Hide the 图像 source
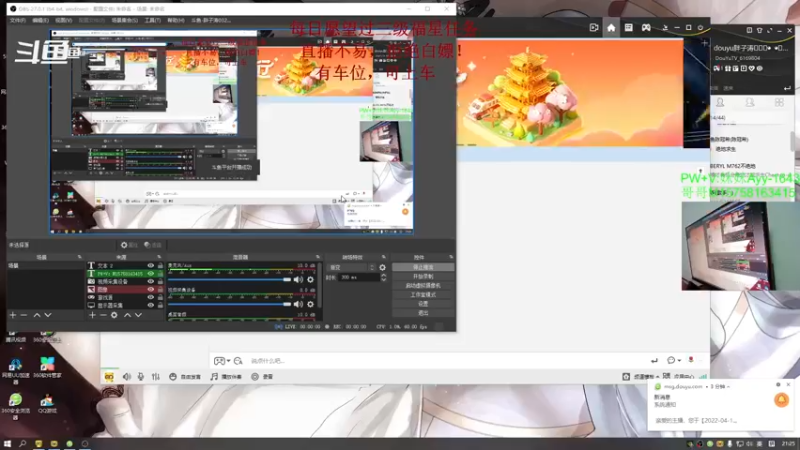 (x=151, y=289)
